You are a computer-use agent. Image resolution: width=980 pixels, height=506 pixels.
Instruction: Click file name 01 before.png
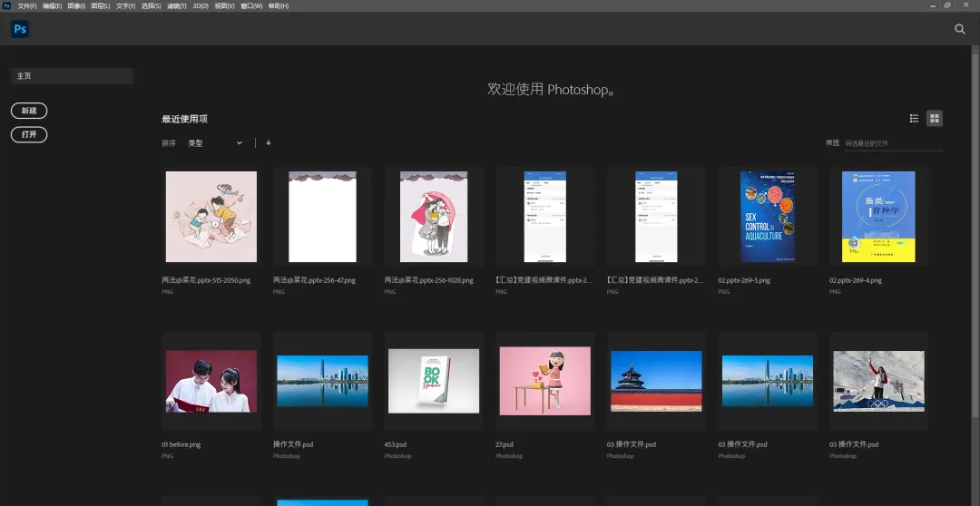tap(181, 444)
